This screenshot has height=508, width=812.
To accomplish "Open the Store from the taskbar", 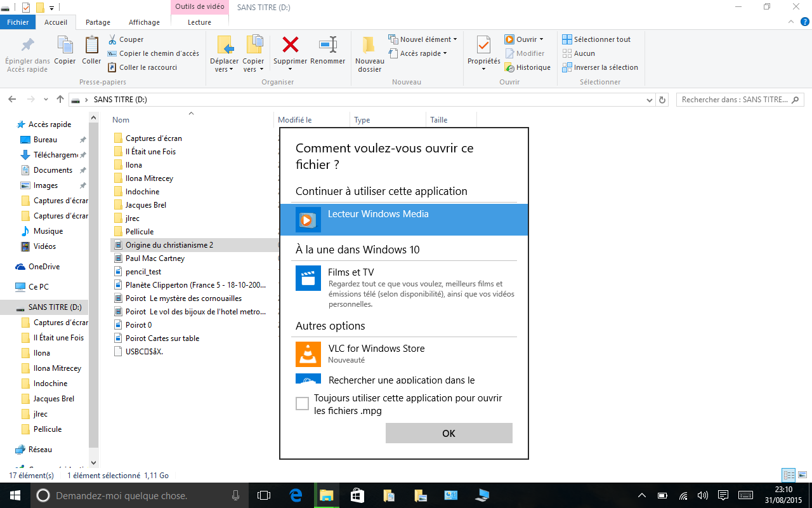I will (357, 495).
